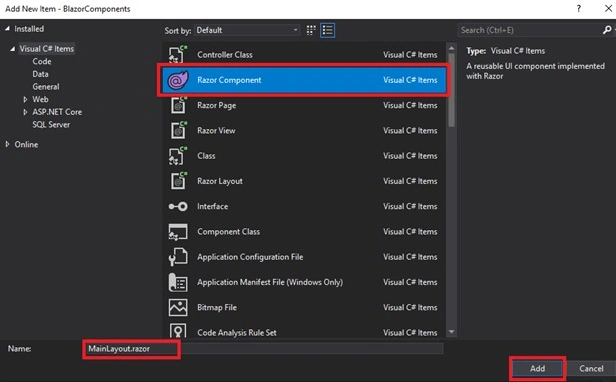The width and height of the screenshot is (616, 382).
Task: Click the Application Manifest File icon
Action: click(x=178, y=282)
